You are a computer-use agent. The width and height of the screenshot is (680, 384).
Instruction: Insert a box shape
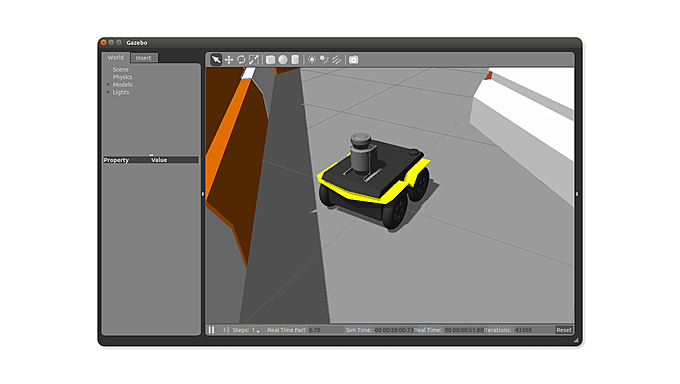point(271,59)
